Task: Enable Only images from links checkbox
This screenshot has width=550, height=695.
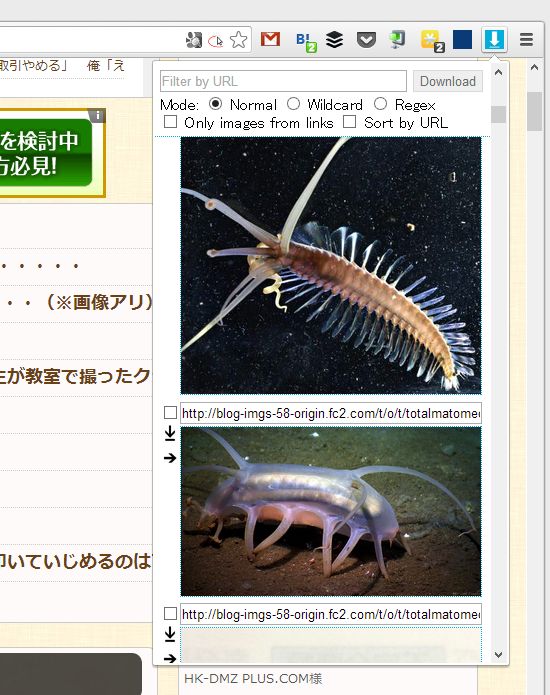Action: pos(170,122)
